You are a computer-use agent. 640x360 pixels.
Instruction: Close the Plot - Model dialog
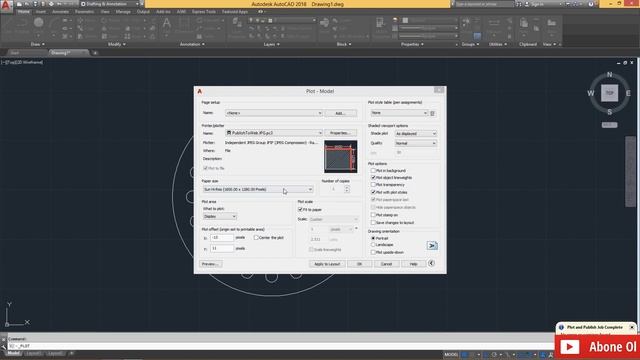coord(439,90)
